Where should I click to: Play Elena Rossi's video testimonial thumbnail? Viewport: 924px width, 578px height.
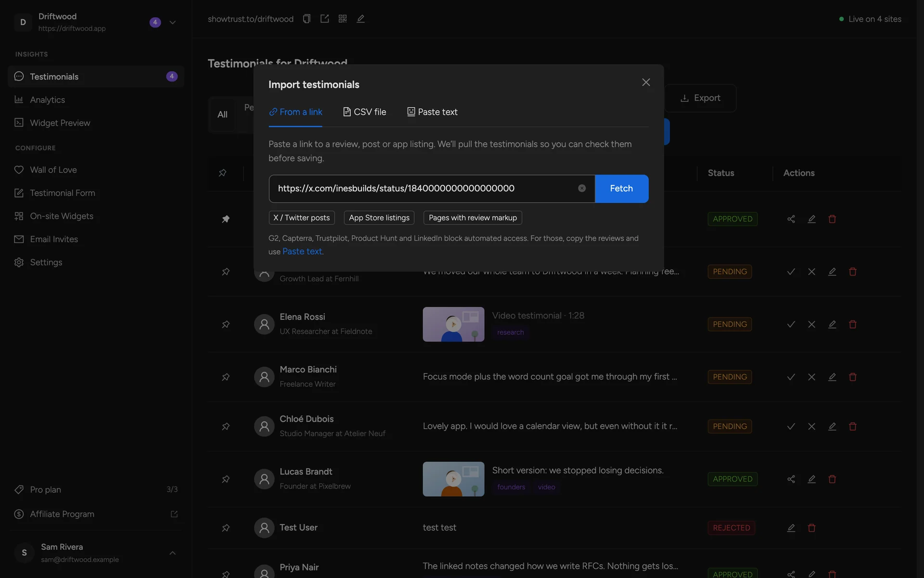(x=453, y=324)
